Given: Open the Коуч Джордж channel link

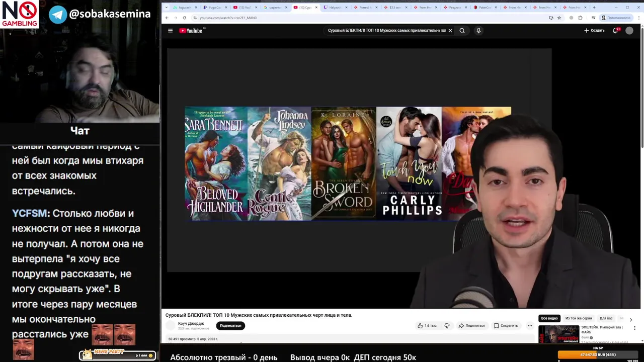Looking at the screenshot, I should [191, 323].
